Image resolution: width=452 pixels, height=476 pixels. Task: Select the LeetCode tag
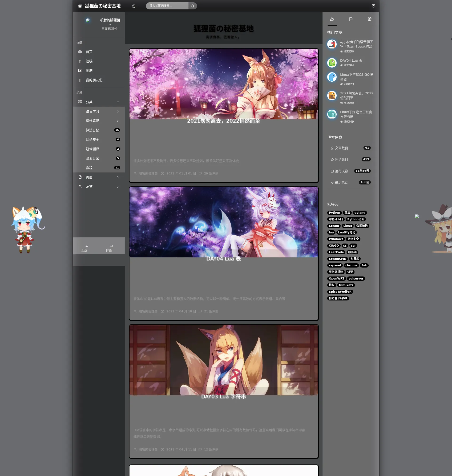click(x=336, y=252)
